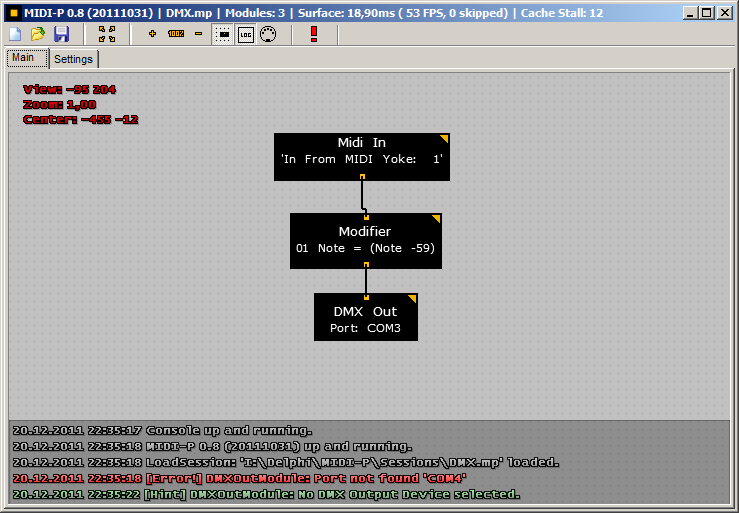Viewport: 739px width, 513px height.
Task: Zoom out with the yellow minus icon
Action: point(198,33)
